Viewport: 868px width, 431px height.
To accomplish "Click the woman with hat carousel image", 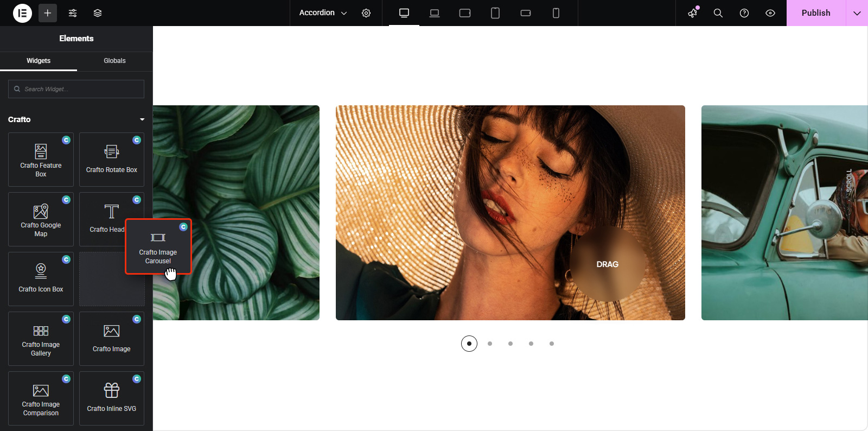I will (x=510, y=213).
